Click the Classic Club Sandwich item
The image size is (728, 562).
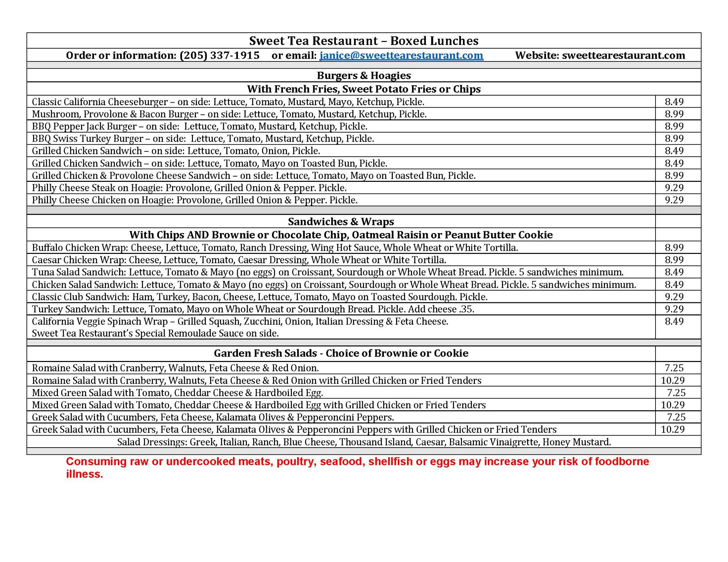pos(259,297)
